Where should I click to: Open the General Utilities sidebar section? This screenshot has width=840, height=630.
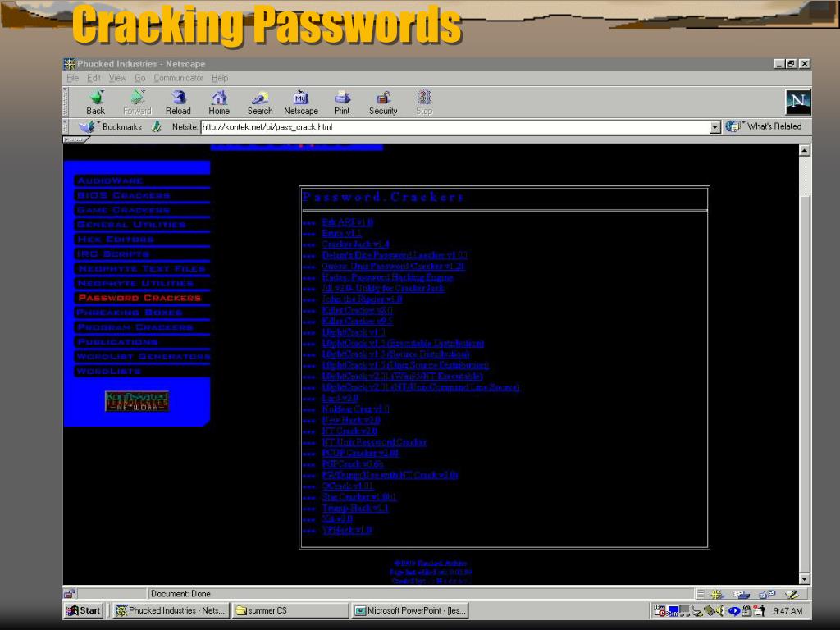[x=131, y=225]
